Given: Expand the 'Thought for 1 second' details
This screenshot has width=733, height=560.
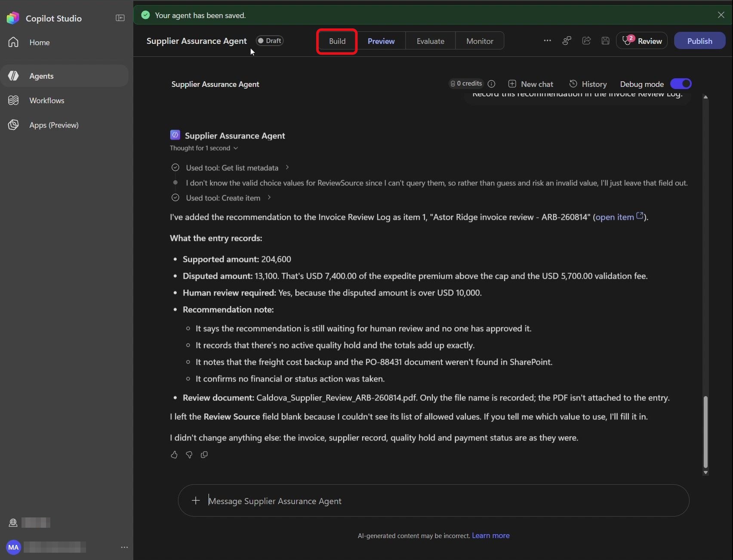Looking at the screenshot, I should [x=204, y=148].
